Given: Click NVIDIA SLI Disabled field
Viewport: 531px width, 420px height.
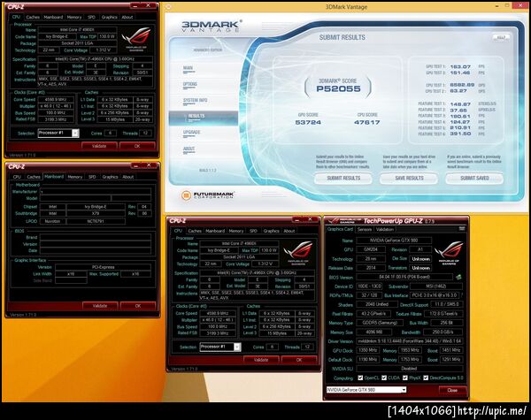Looking at the screenshot, I should point(410,369).
